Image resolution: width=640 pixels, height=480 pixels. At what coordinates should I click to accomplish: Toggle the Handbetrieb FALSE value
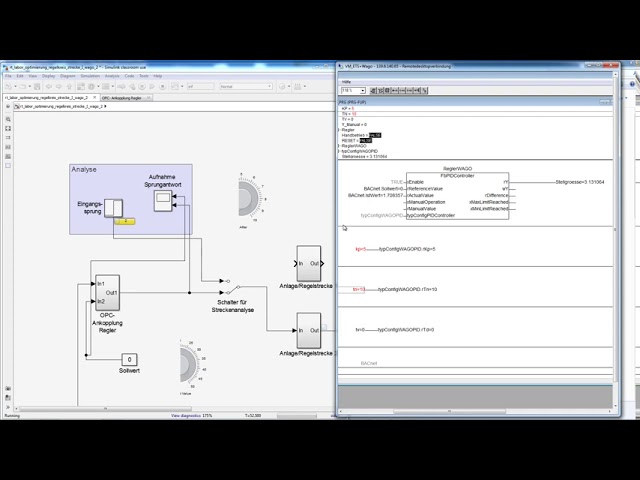(x=375, y=135)
